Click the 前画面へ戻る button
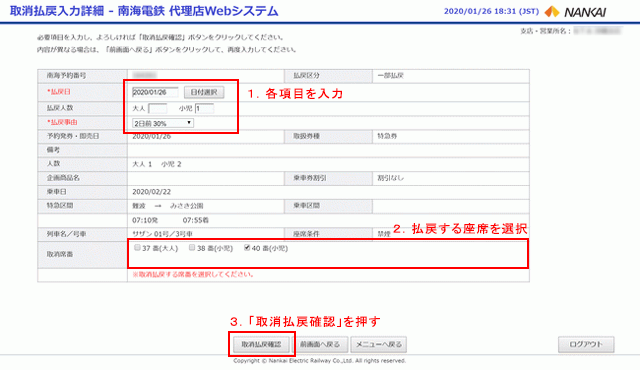 320,344
